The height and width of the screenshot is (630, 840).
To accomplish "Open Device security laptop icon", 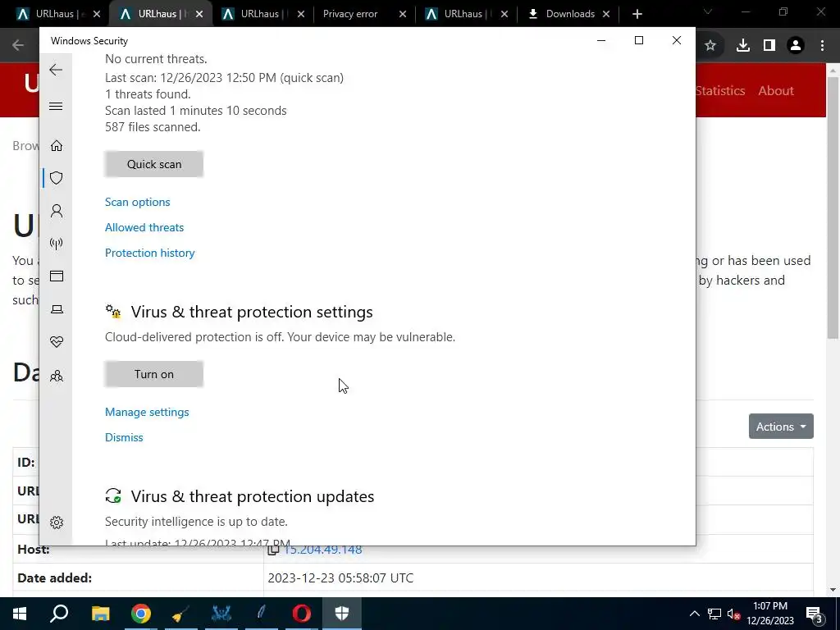I will (57, 309).
